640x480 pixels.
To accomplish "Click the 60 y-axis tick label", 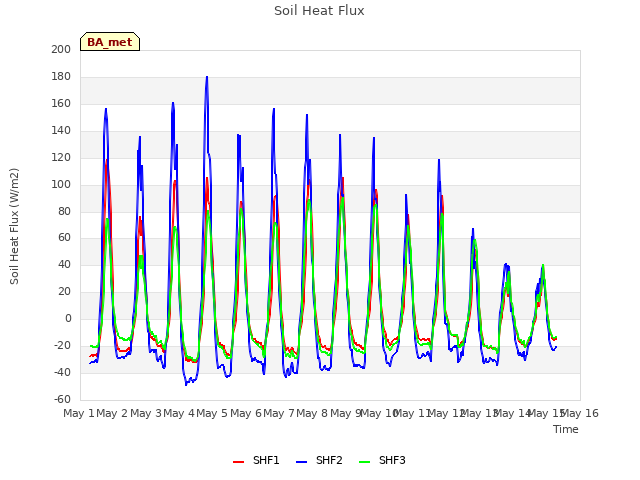I will (64, 237).
